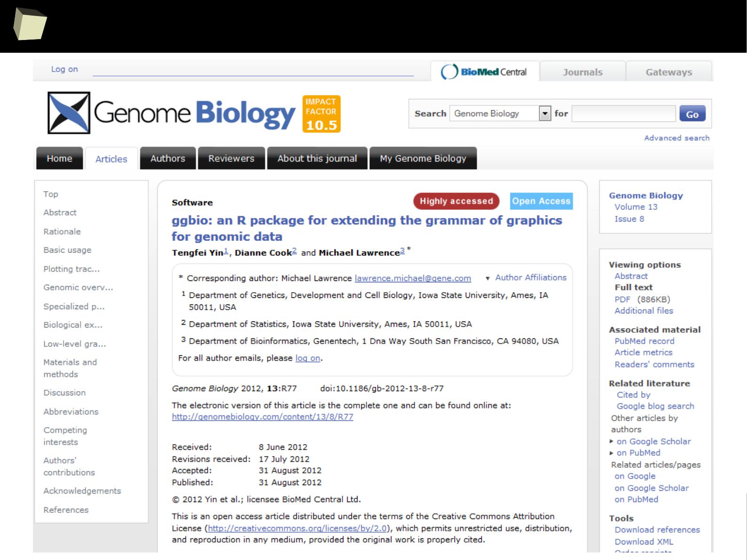The image size is (747, 560).
Task: Go to the Home menu tab
Action: coord(59,158)
